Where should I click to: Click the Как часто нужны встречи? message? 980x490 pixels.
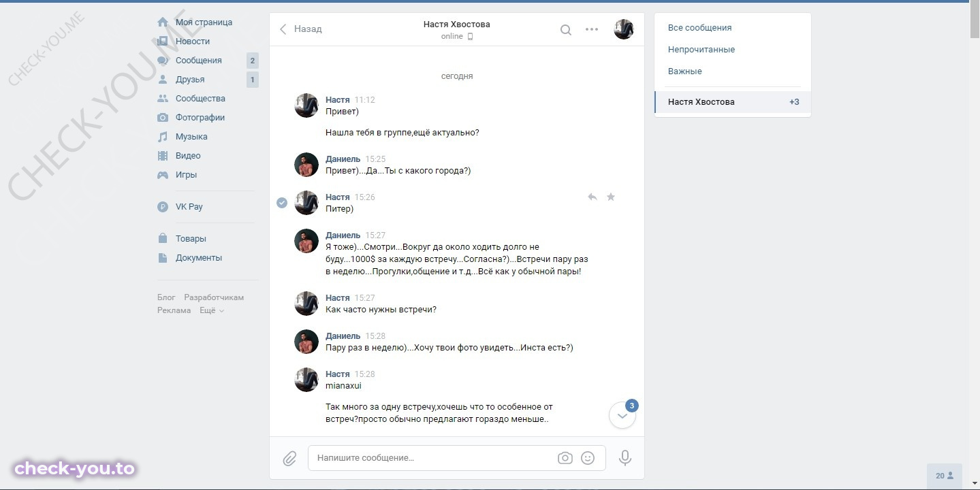coord(381,310)
